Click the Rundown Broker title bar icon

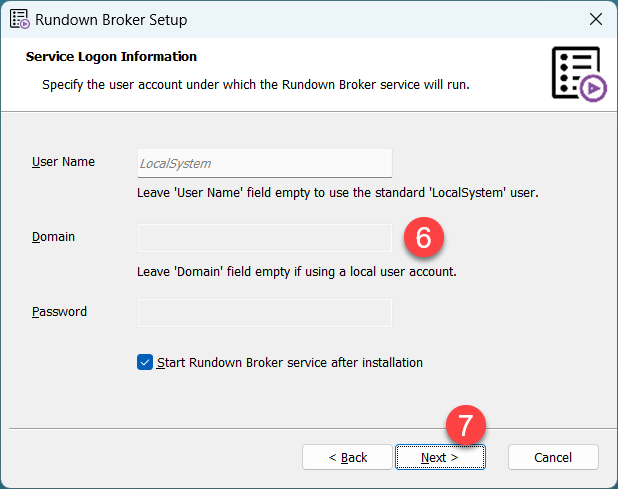[x=18, y=19]
